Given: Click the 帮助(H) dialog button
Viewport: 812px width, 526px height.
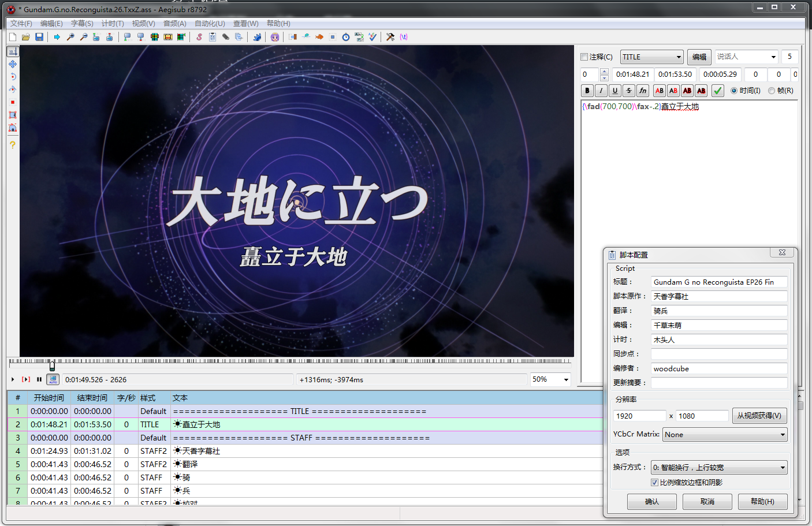Looking at the screenshot, I should [x=762, y=502].
